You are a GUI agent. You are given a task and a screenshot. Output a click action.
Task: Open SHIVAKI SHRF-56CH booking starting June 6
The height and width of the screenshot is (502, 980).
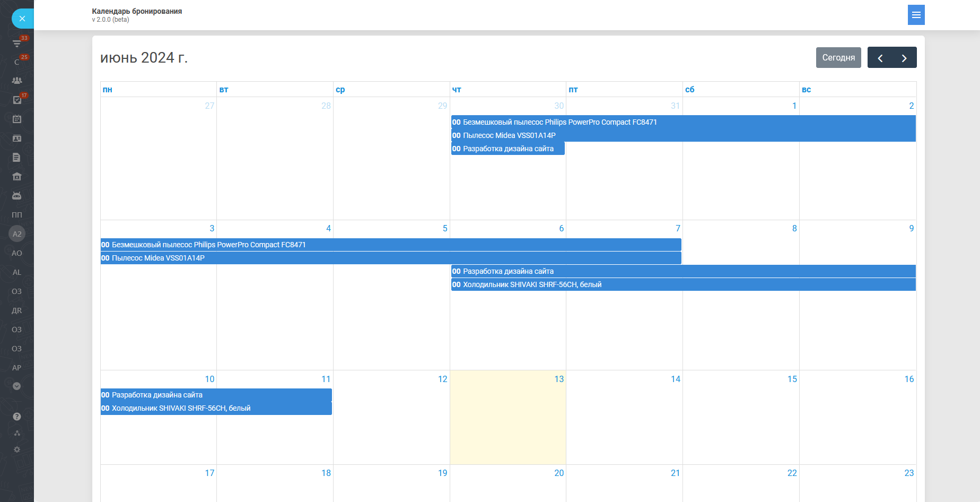(684, 284)
